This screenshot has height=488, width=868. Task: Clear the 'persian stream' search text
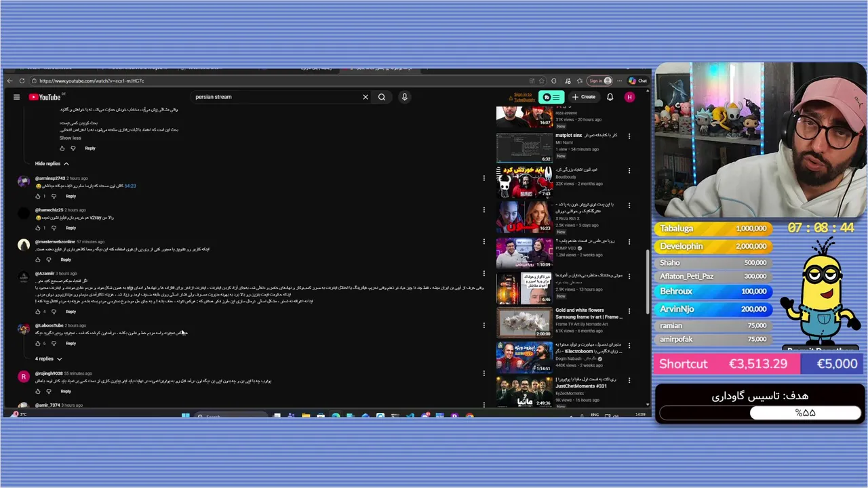(366, 97)
